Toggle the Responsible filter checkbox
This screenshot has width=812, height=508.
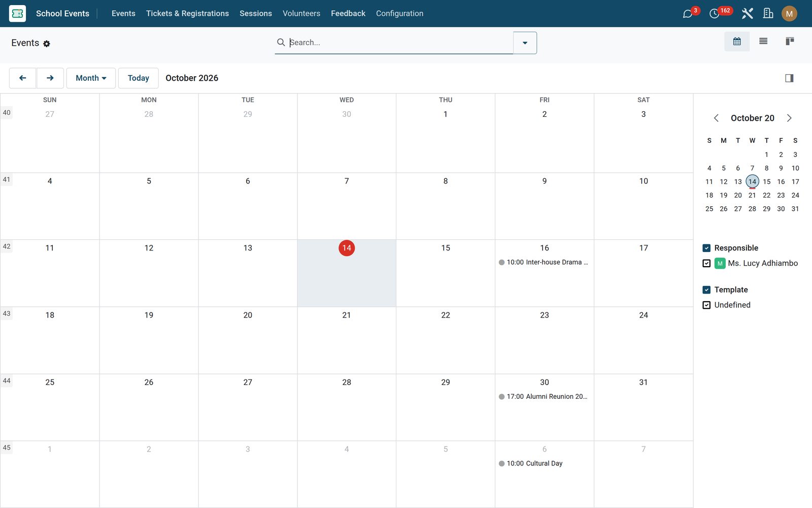[706, 248]
